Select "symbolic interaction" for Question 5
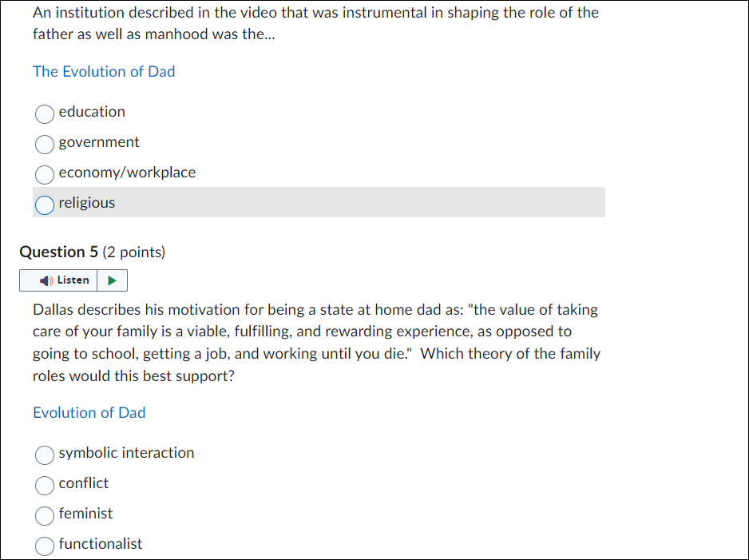This screenshot has width=749, height=560. (x=45, y=455)
